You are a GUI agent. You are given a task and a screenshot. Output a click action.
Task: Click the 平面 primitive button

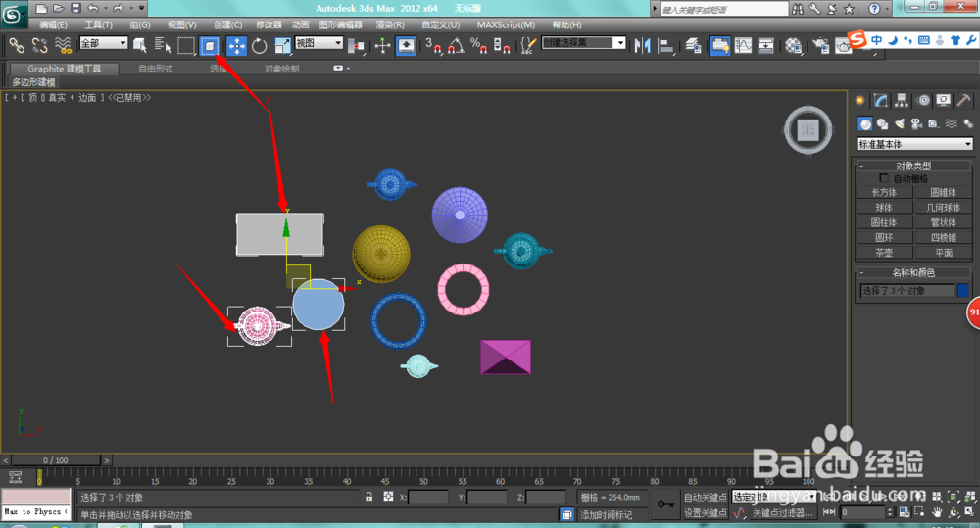click(x=943, y=253)
